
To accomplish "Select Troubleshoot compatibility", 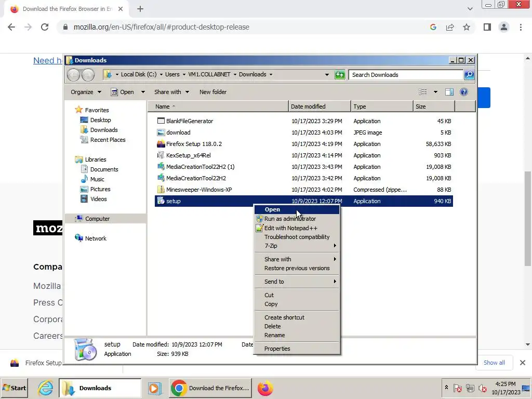I will click(297, 237).
